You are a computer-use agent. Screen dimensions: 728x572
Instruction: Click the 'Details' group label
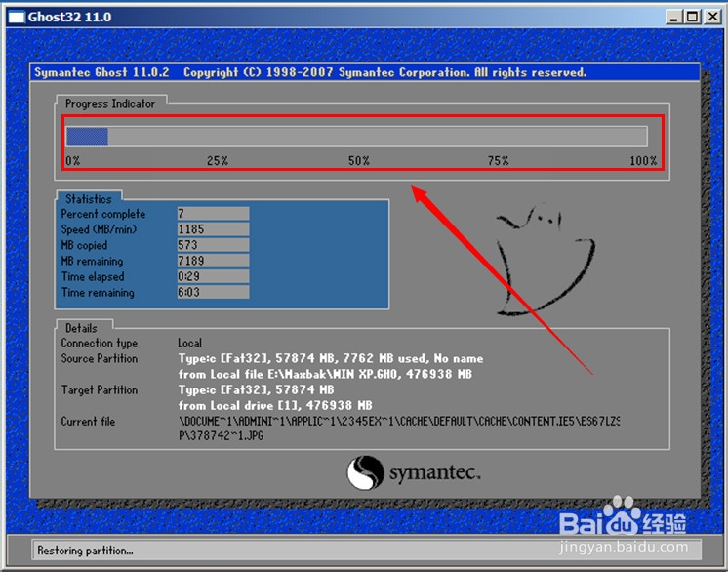click(81, 328)
